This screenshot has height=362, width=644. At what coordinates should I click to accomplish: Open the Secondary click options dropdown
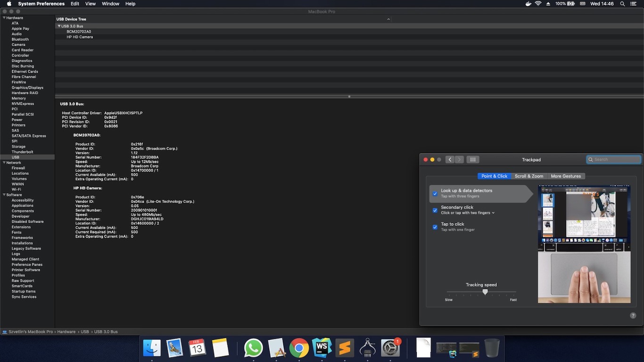pyautogui.click(x=468, y=213)
